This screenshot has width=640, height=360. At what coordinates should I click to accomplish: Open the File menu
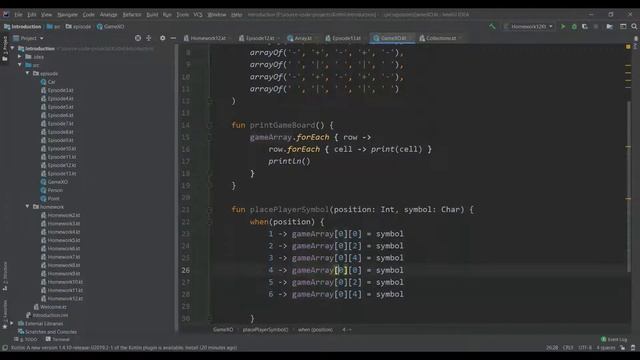point(18,15)
